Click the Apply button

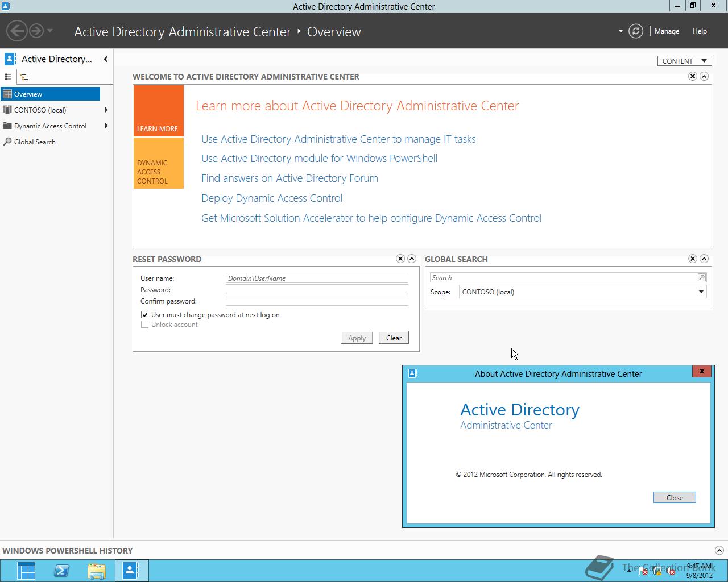click(357, 338)
